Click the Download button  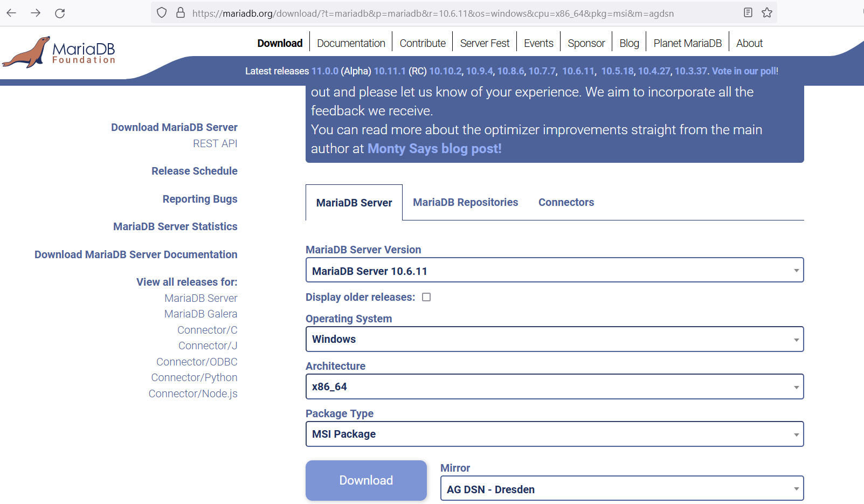tap(366, 480)
